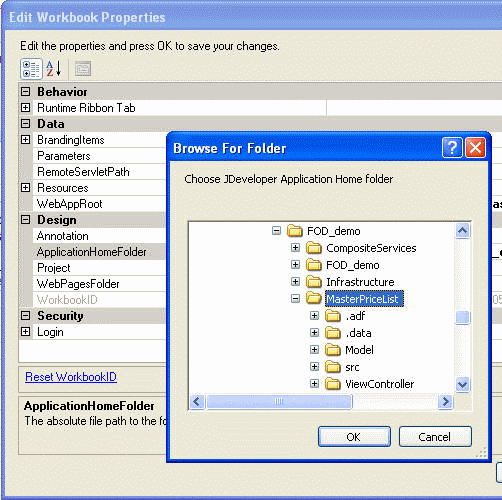Click the Reset WorkbookID link
The width and height of the screenshot is (502, 500).
71,377
